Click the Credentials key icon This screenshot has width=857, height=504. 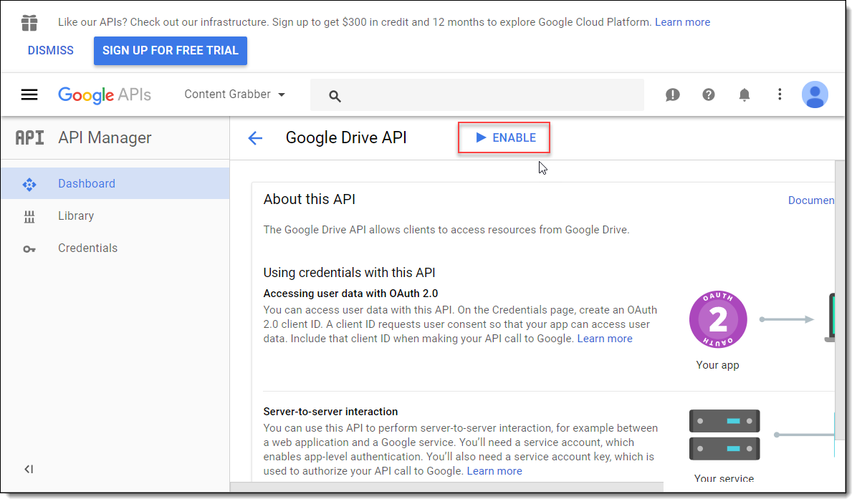pyautogui.click(x=29, y=249)
